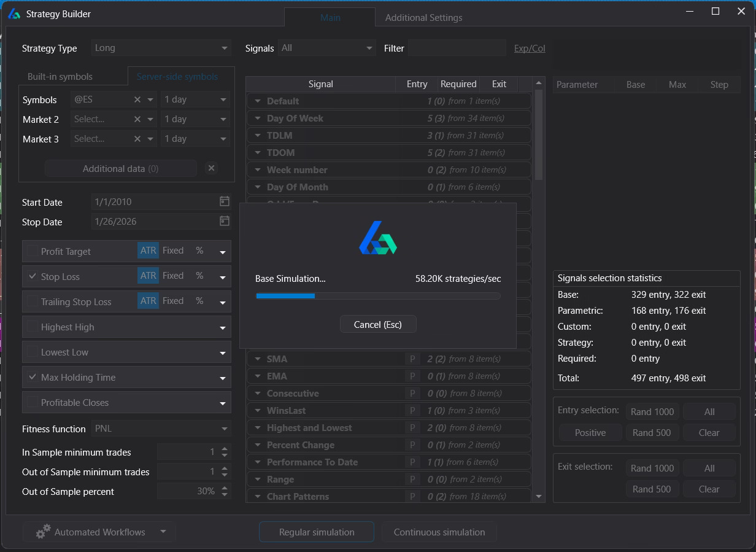
Task: Switch to the Additional Settings tab
Action: (423, 18)
